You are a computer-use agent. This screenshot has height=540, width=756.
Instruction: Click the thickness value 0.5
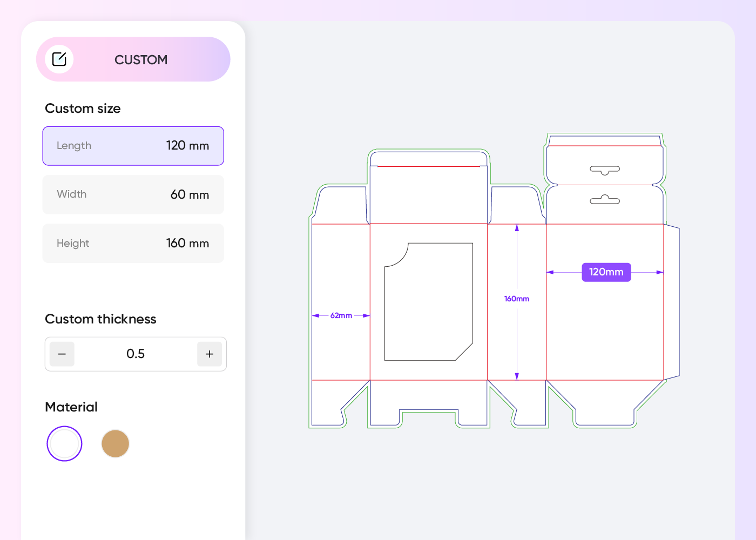coord(136,354)
